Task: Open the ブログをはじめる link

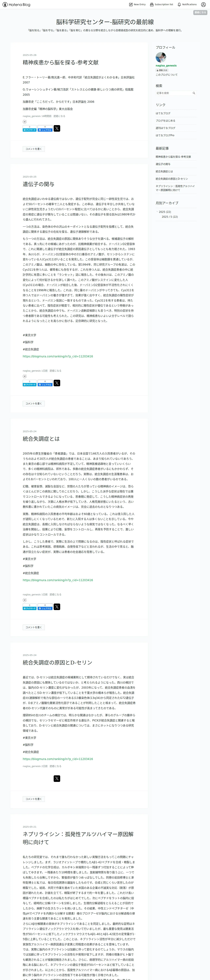Action: pyautogui.click(x=165, y=121)
